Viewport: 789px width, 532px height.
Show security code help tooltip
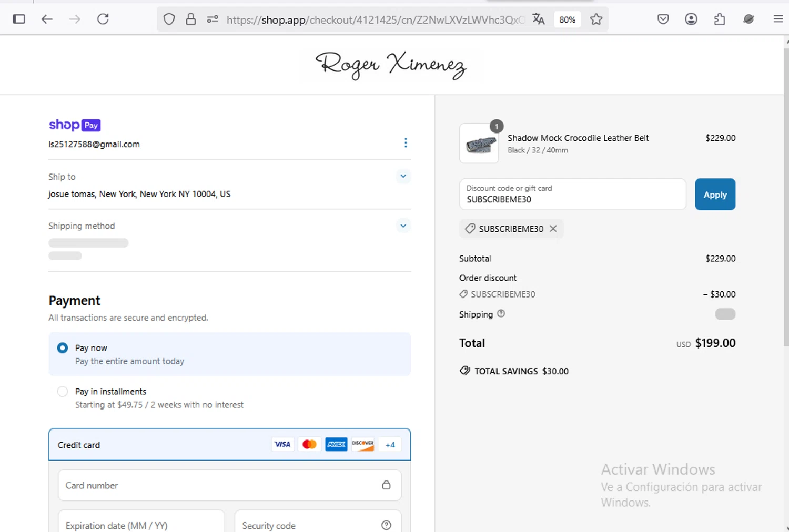(x=386, y=525)
